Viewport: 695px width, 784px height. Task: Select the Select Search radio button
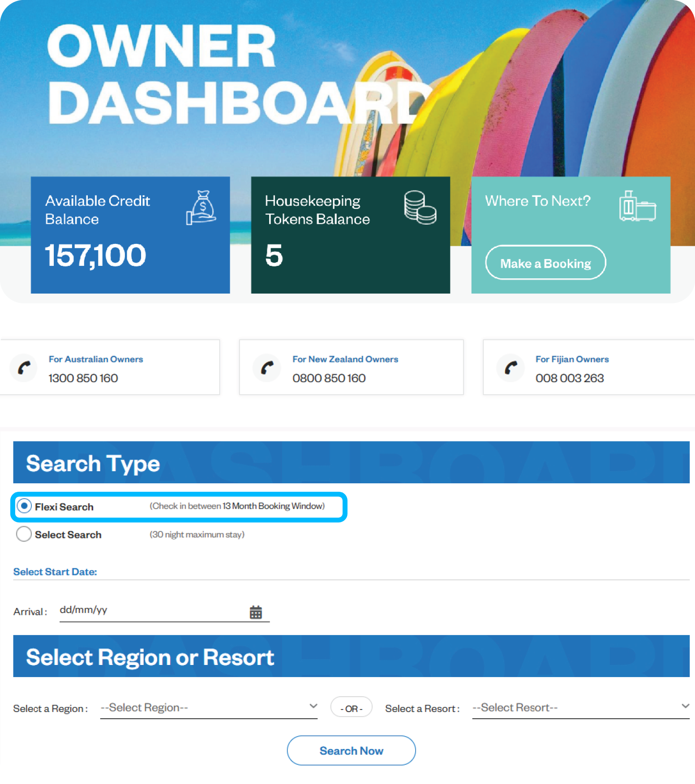pos(24,534)
